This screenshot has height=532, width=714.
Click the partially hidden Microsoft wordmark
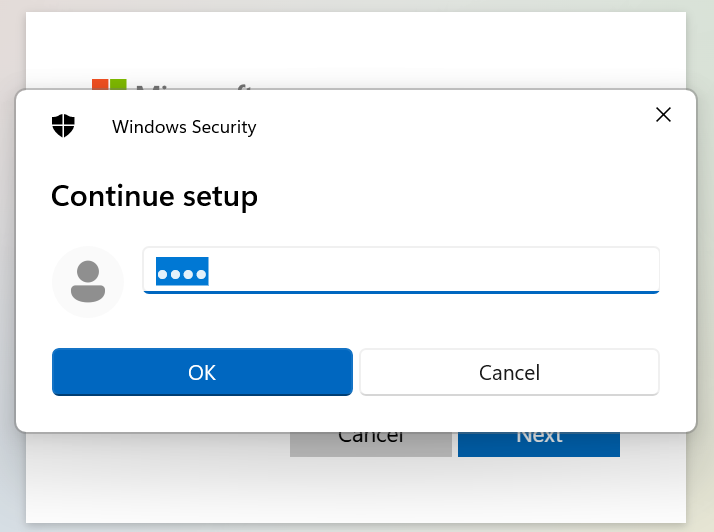pos(190,84)
